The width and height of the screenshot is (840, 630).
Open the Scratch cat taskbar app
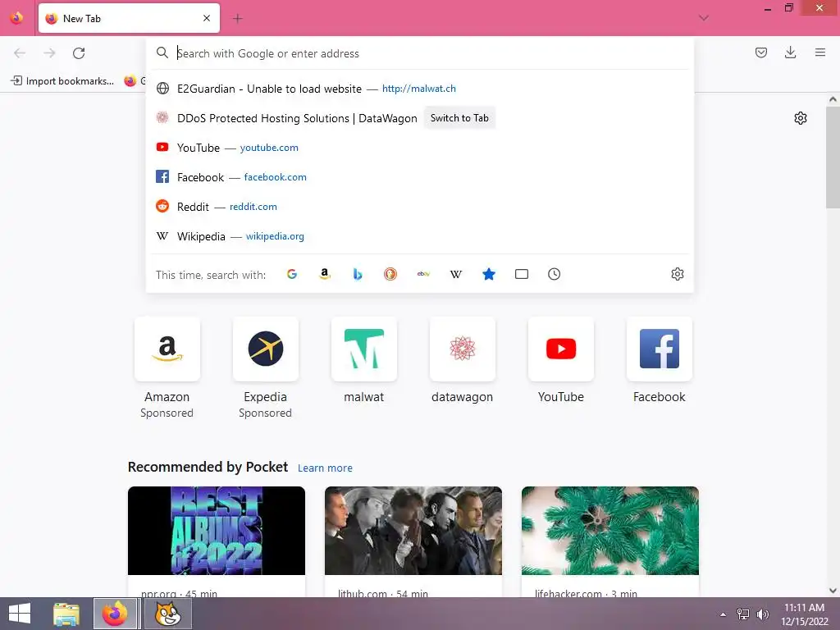click(x=168, y=614)
